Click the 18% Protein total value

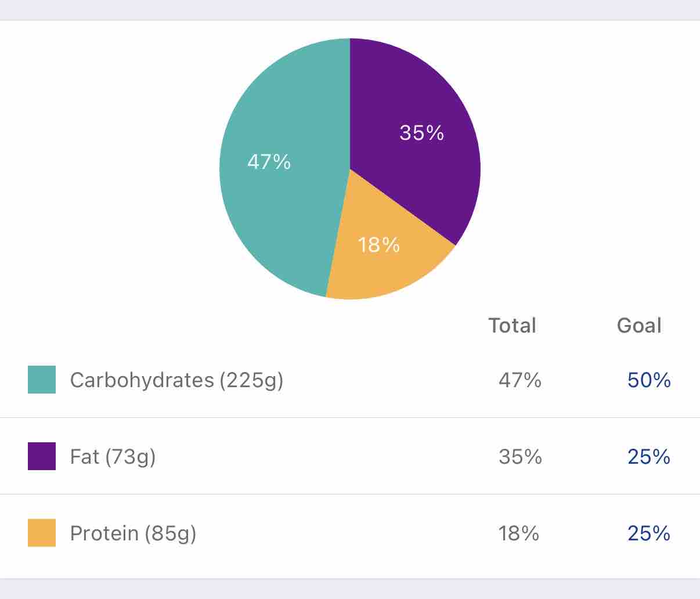click(x=519, y=533)
